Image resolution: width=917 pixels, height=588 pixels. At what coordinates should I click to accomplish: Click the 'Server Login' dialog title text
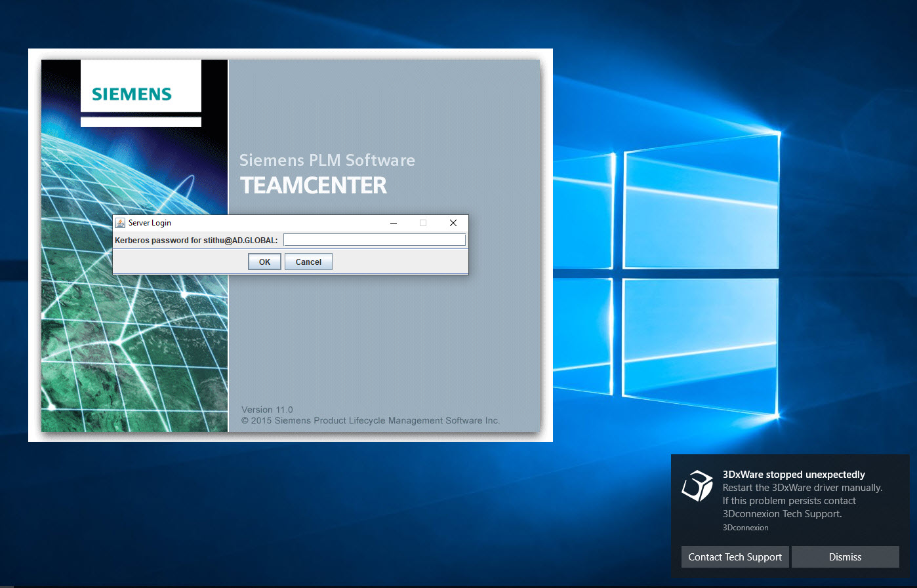coord(150,223)
